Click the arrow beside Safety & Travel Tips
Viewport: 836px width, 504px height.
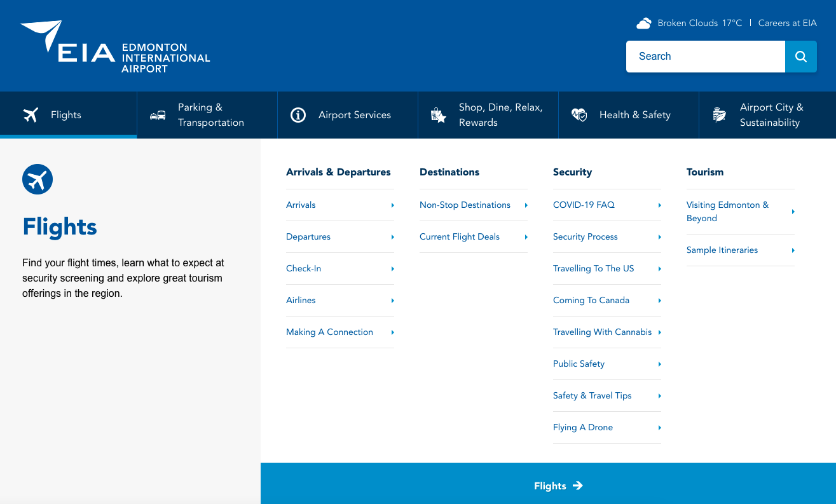coord(660,396)
